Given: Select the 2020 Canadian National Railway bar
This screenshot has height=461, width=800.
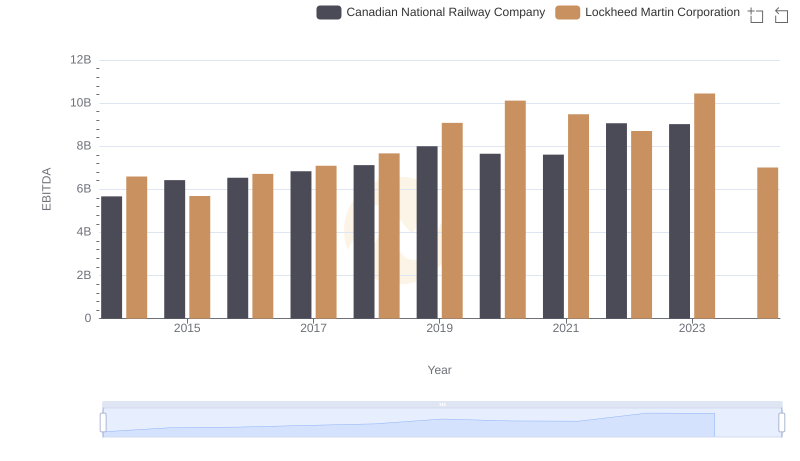Looking at the screenshot, I should click(490, 236).
